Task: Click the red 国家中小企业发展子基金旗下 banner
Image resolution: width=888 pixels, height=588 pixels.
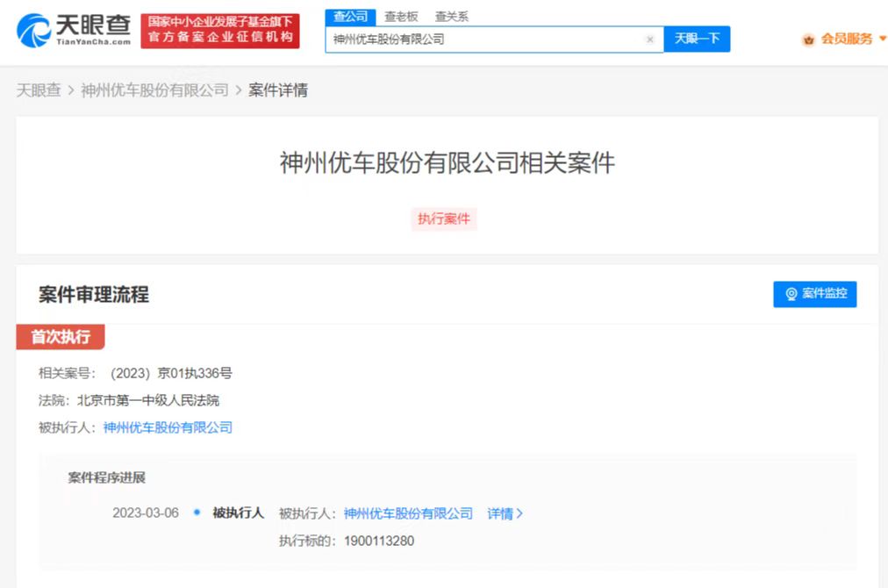Action: 220,31
